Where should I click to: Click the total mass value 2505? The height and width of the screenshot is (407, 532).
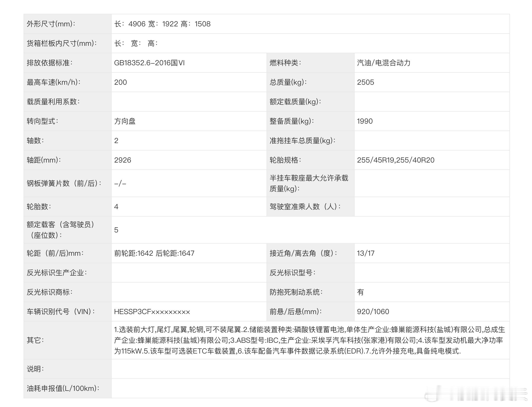[x=365, y=82]
